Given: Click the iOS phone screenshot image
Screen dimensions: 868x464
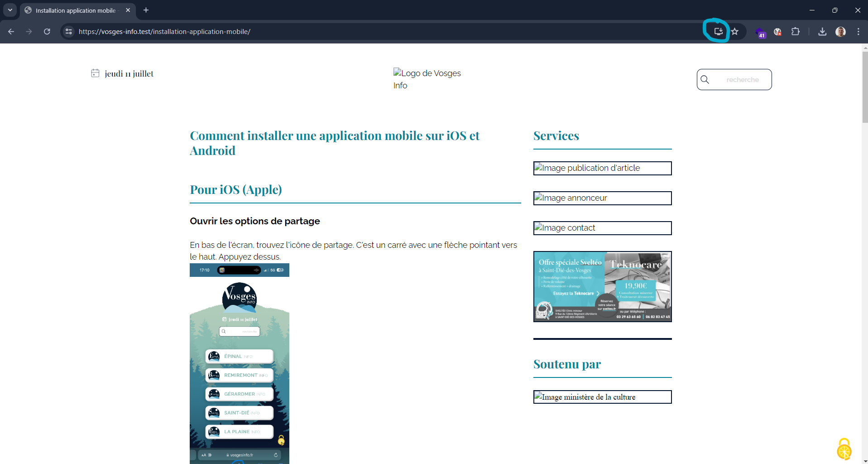Looking at the screenshot, I should (x=240, y=363).
